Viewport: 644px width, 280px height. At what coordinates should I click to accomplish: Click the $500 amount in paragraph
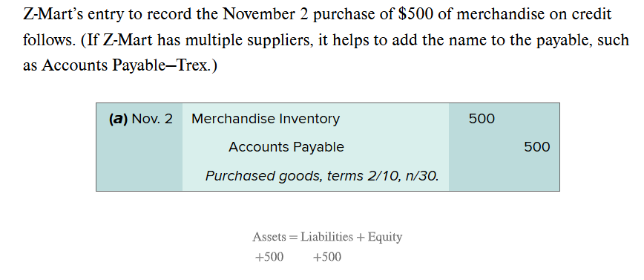[x=416, y=14]
